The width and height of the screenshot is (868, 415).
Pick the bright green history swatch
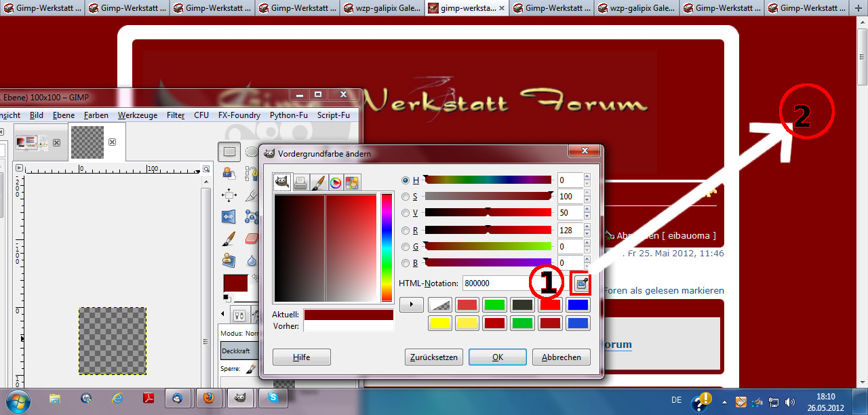click(x=496, y=305)
